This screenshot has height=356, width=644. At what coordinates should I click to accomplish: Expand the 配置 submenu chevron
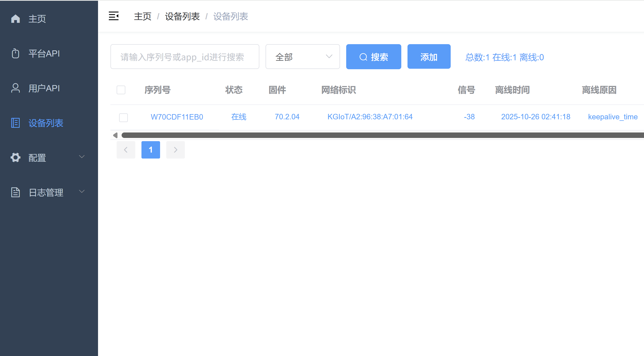[82, 157]
